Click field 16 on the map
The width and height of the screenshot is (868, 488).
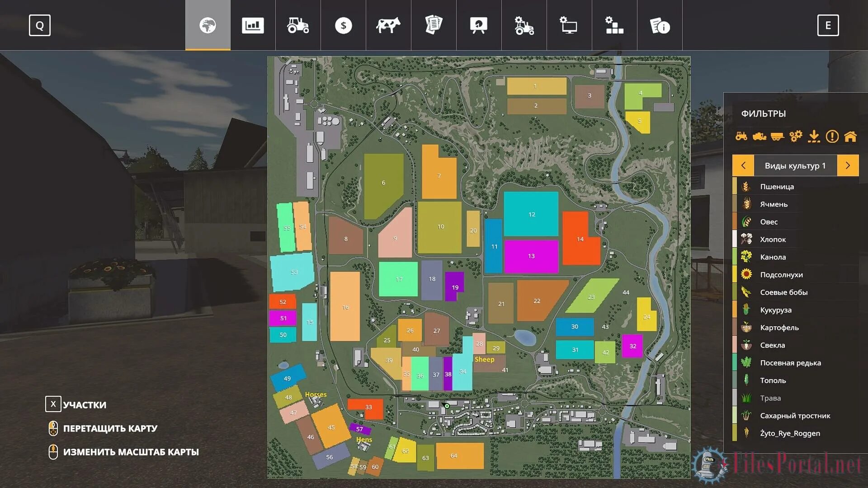(x=345, y=307)
